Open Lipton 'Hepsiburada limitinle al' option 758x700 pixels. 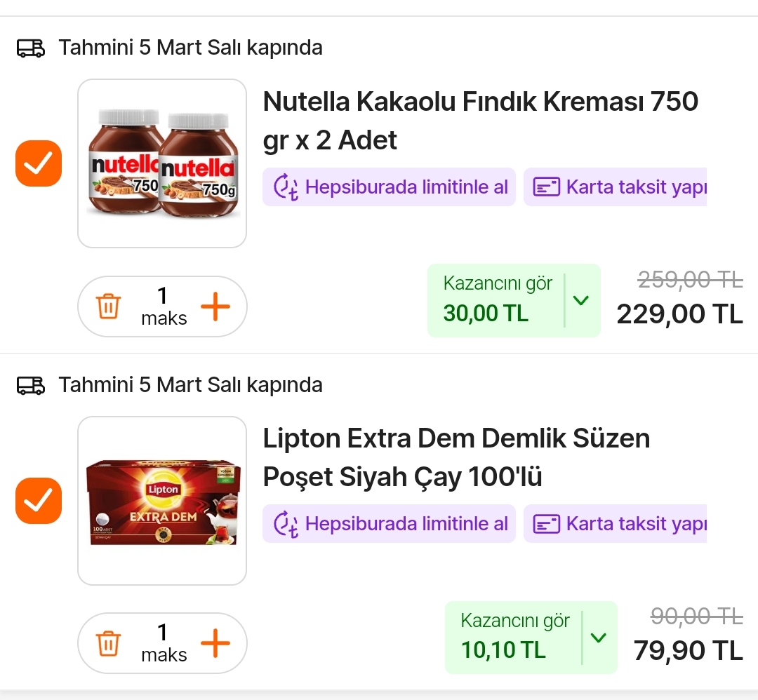[x=406, y=524]
